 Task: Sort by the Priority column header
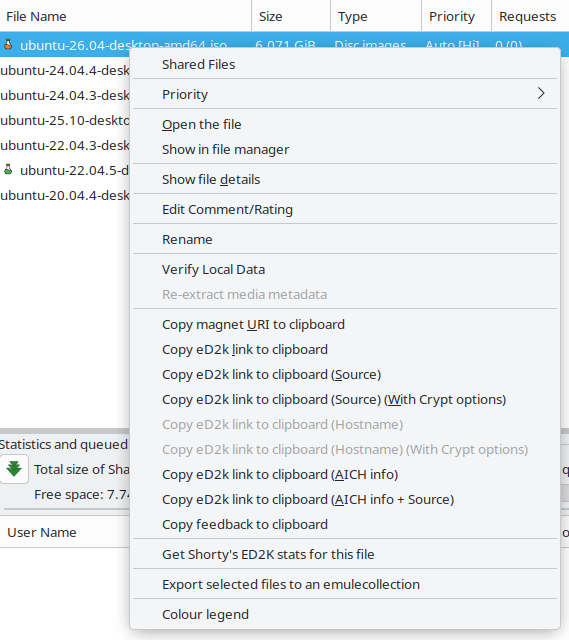pyautogui.click(x=456, y=16)
